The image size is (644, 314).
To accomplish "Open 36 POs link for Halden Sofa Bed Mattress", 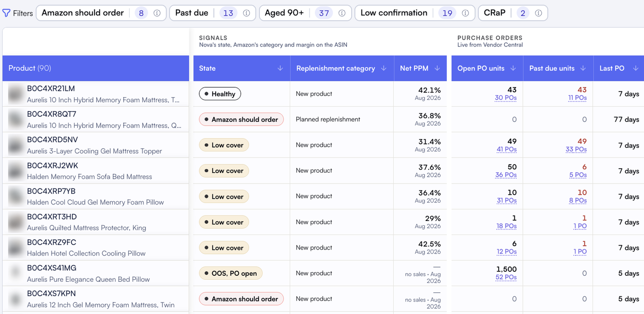I will click(x=506, y=175).
